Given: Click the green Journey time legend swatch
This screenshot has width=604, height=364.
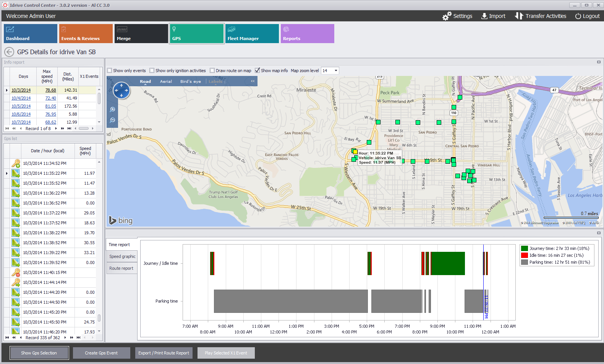Looking at the screenshot, I should 525,248.
